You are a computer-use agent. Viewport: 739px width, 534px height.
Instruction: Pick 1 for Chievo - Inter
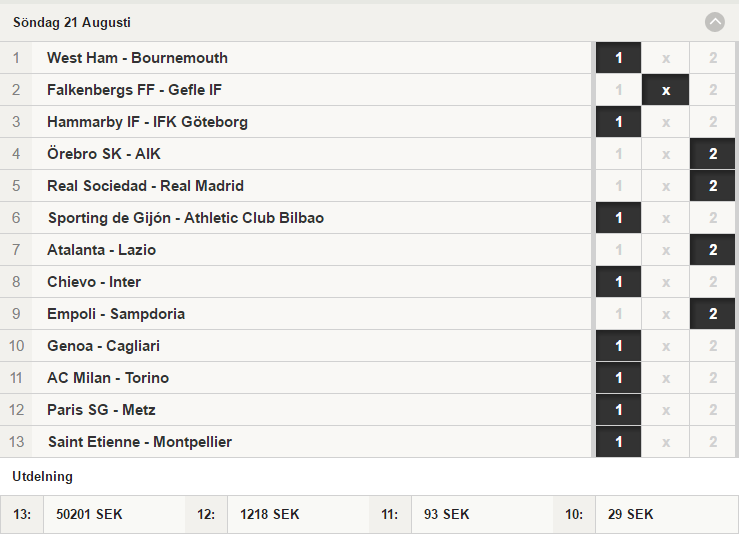point(618,282)
